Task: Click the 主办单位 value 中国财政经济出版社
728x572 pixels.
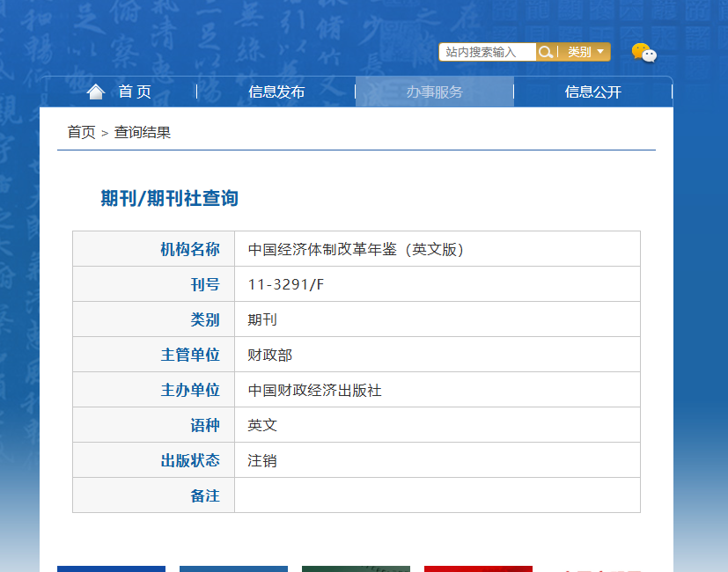Action: (x=315, y=390)
